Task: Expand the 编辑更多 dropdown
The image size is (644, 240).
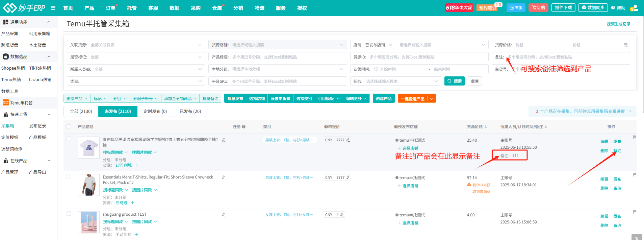Action: click(356, 98)
